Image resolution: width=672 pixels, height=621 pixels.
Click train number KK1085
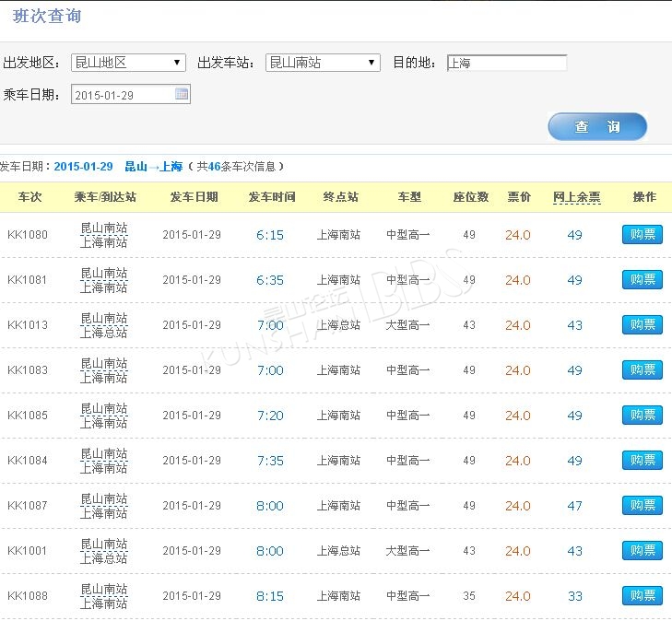click(x=28, y=415)
